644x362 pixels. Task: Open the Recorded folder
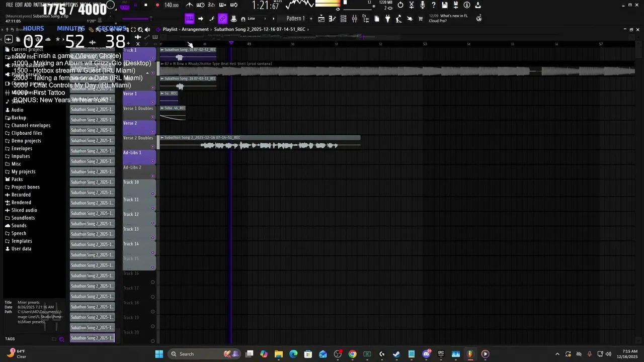[21, 195]
